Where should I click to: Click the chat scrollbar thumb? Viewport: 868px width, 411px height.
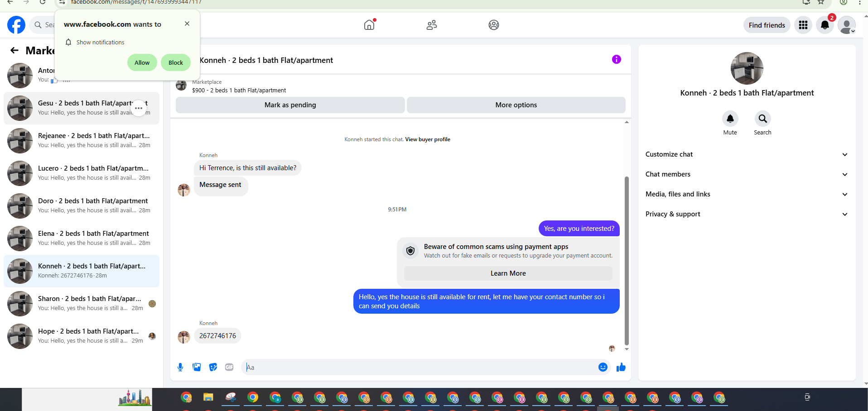click(627, 261)
